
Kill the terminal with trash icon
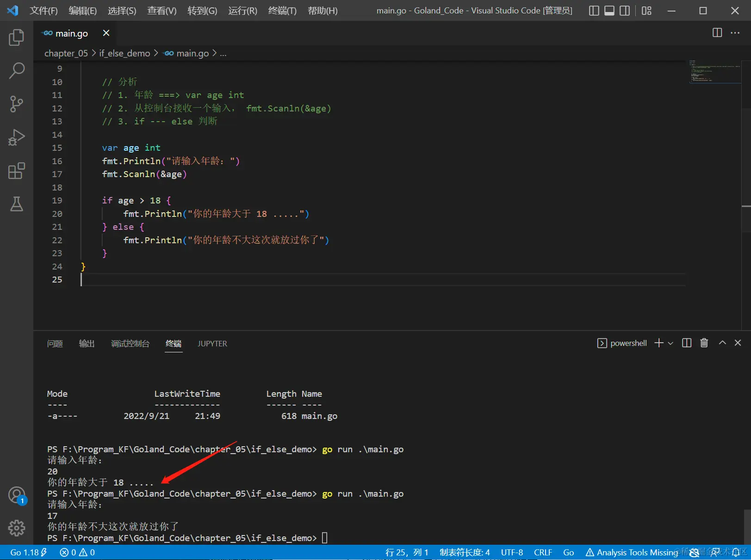(704, 343)
